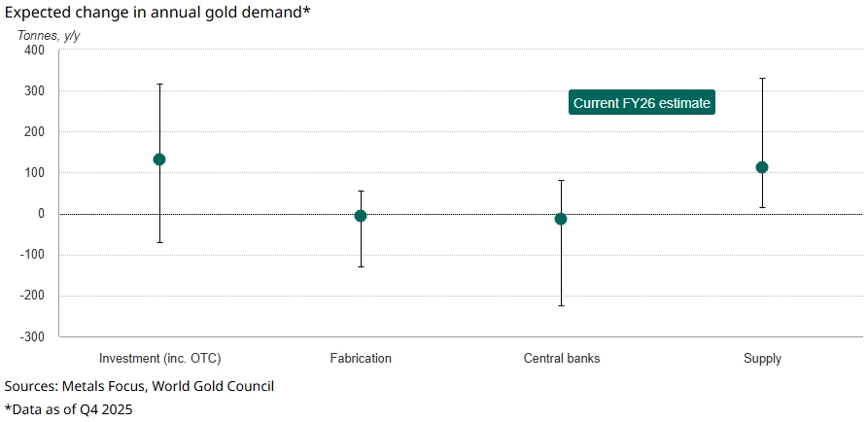Click the -300 y-axis tick label
The width and height of the screenshot is (868, 422).
(33, 336)
